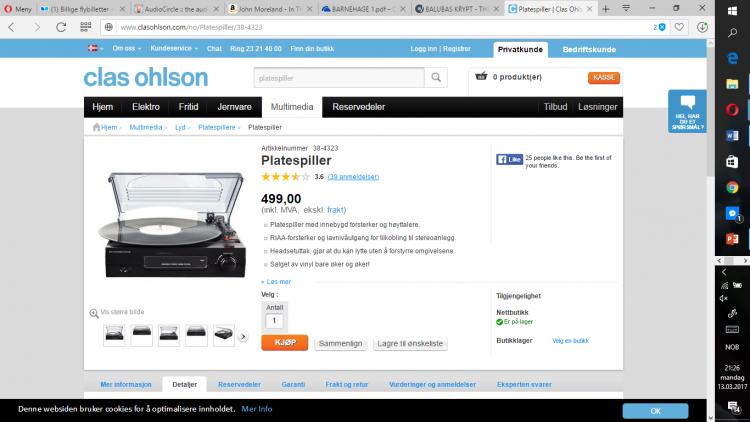Click the Antall quantity field
Image resolution: width=750 pixels, height=422 pixels.
274,321
